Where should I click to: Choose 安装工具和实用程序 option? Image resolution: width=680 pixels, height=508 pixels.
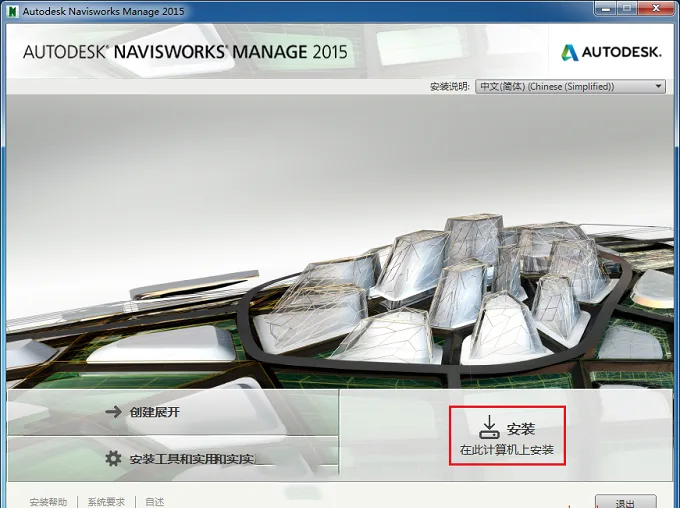173,459
